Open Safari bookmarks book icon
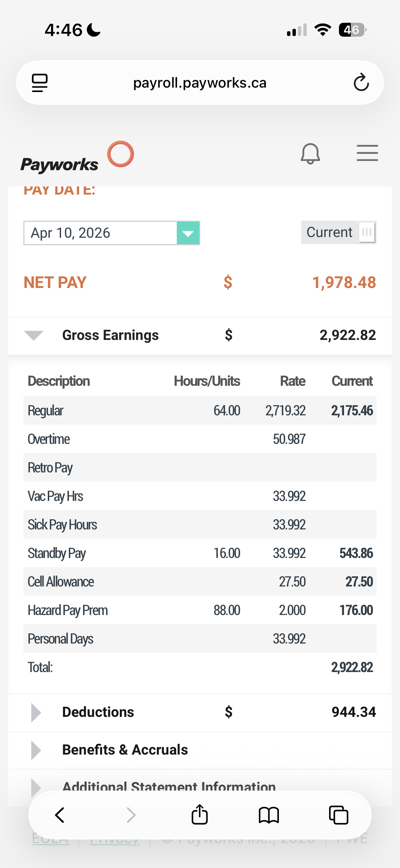The height and width of the screenshot is (868, 400). 269,815
